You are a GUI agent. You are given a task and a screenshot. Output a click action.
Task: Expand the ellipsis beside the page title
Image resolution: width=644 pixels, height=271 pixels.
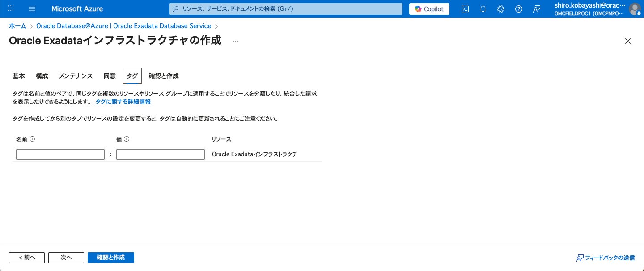click(236, 41)
